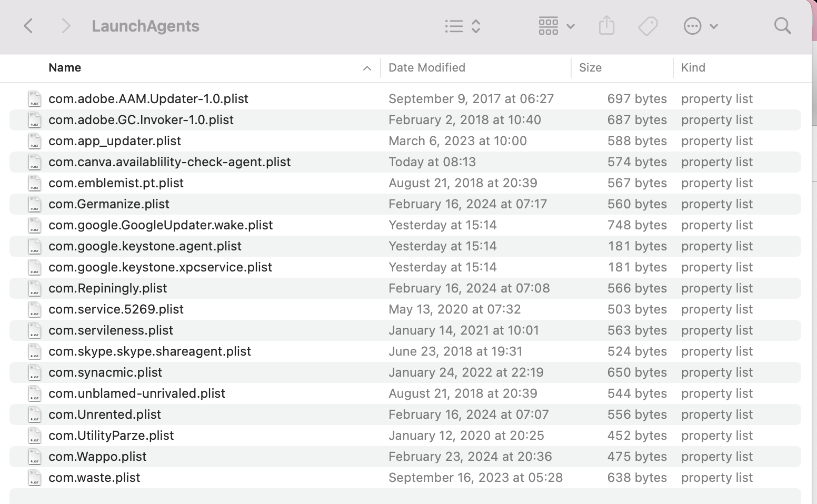Viewport: 817px width, 504px height.
Task: Click the list view icon
Action: 454,26
